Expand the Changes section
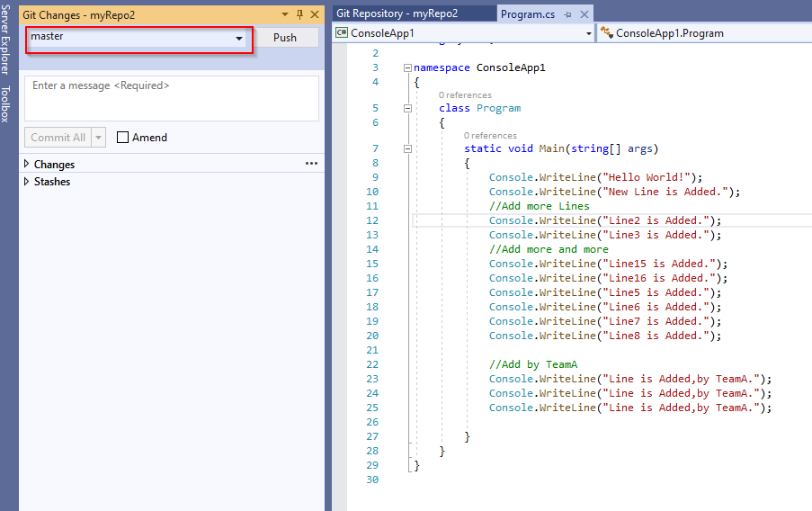The height and width of the screenshot is (511, 812). [26, 164]
